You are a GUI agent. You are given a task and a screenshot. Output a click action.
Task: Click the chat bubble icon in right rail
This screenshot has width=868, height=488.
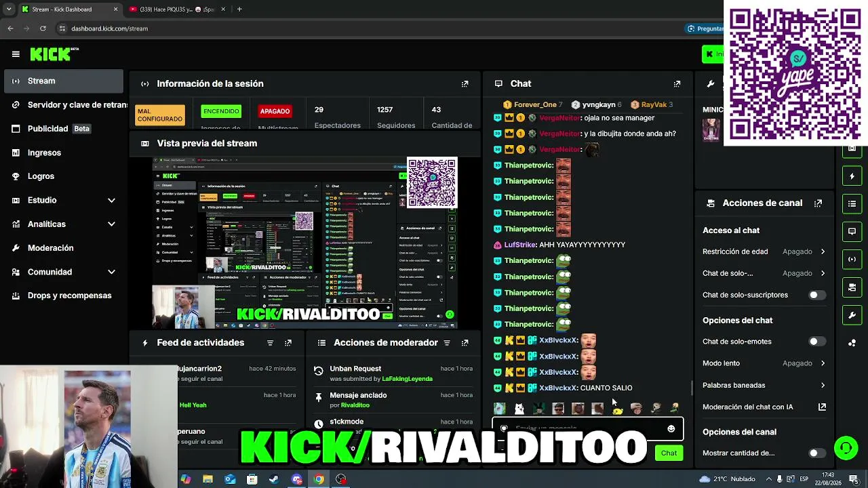point(852,231)
